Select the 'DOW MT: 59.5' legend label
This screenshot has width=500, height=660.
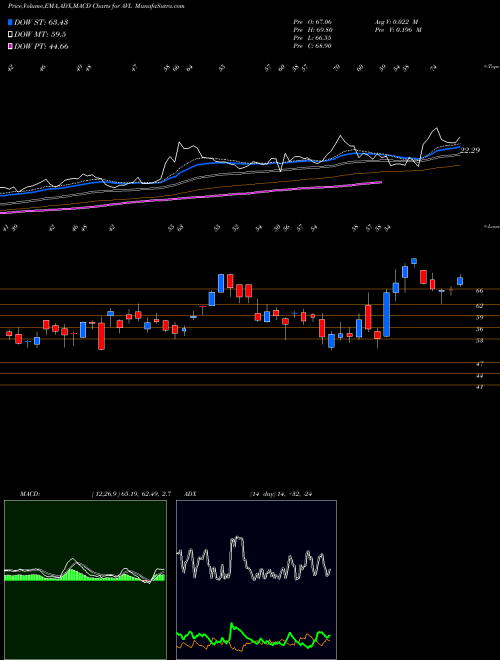click(x=40, y=35)
